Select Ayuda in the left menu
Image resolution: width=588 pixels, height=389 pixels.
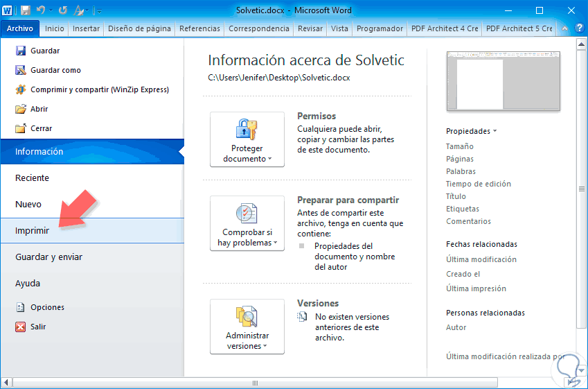click(x=92, y=283)
